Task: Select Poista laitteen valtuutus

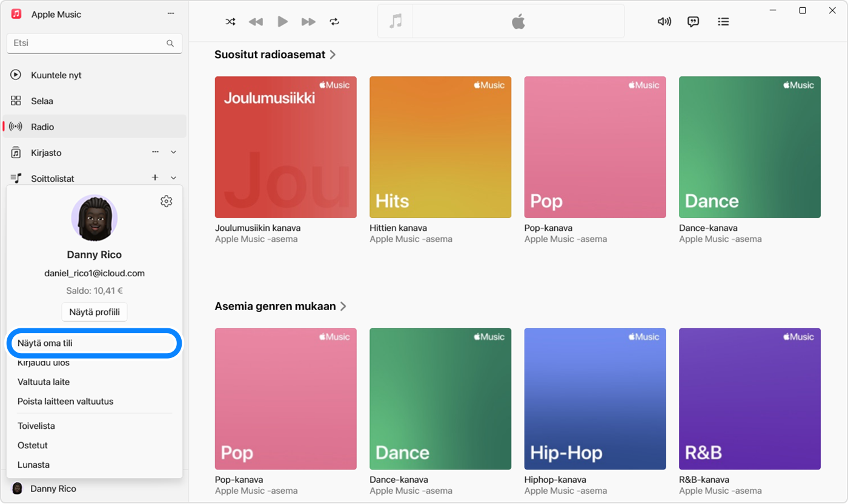Action: pos(65,402)
